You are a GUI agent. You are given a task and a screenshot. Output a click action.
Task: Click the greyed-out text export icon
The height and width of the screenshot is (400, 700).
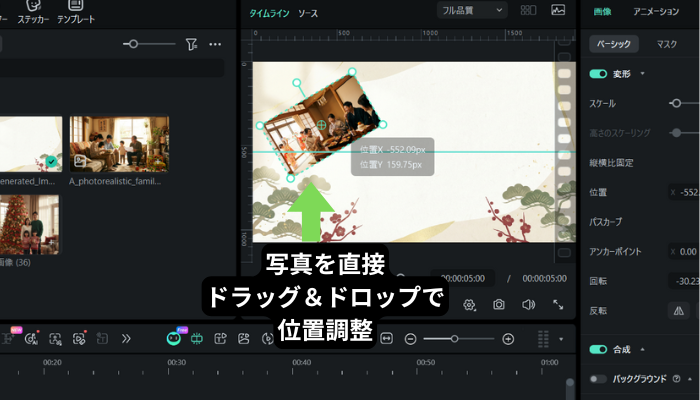coord(102,339)
